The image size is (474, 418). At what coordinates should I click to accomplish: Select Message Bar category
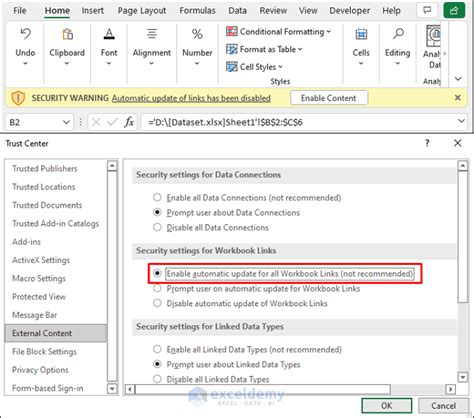35,315
